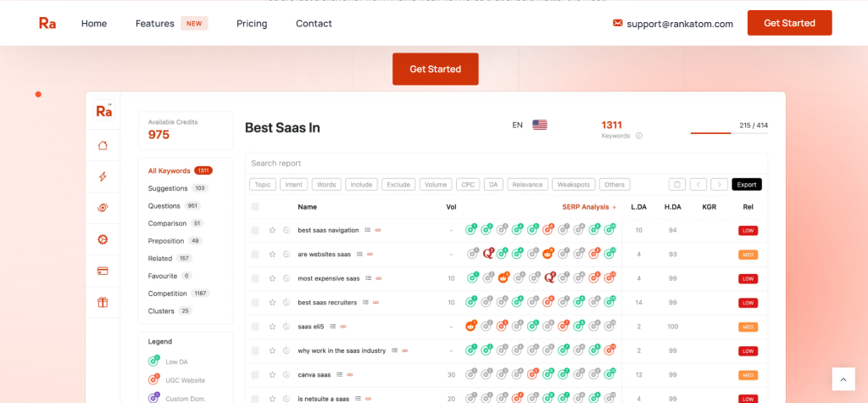Open the Relevance filter
This screenshot has width=868, height=403.
tap(527, 185)
